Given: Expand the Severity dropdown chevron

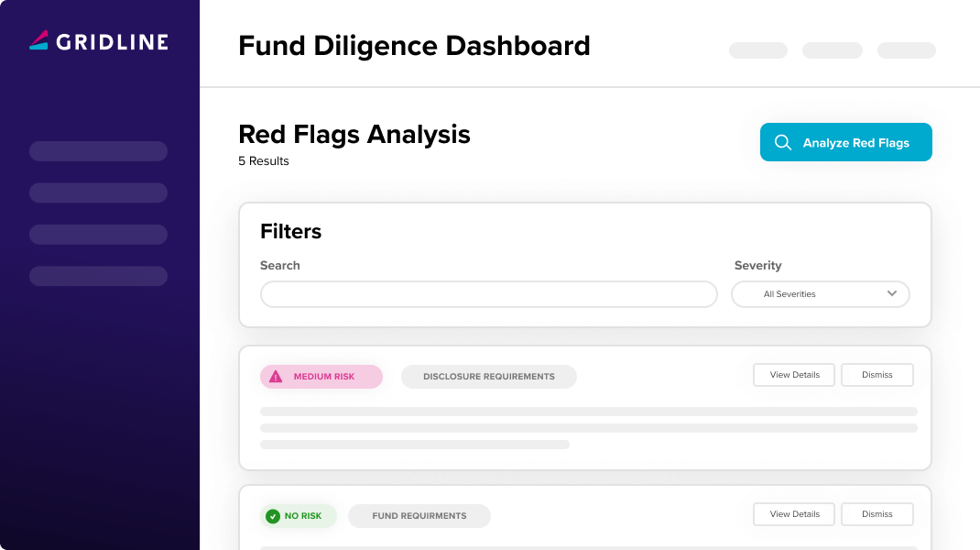Looking at the screenshot, I should (x=892, y=293).
